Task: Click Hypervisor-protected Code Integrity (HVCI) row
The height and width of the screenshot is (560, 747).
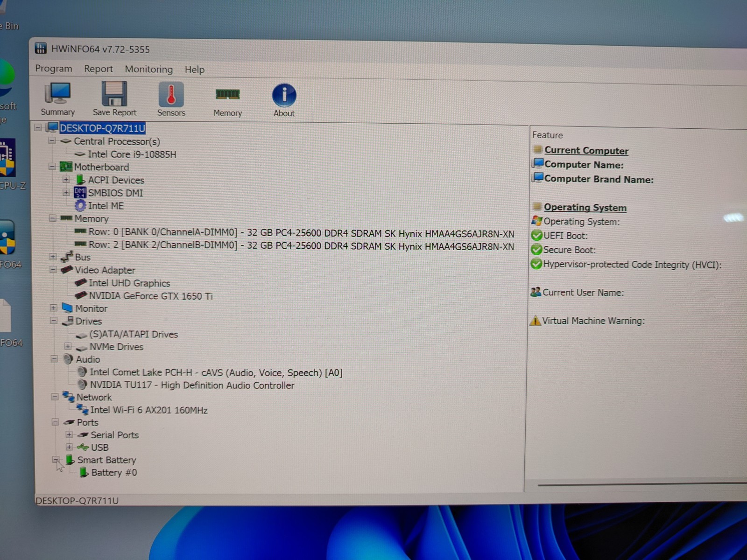Action: (x=632, y=265)
